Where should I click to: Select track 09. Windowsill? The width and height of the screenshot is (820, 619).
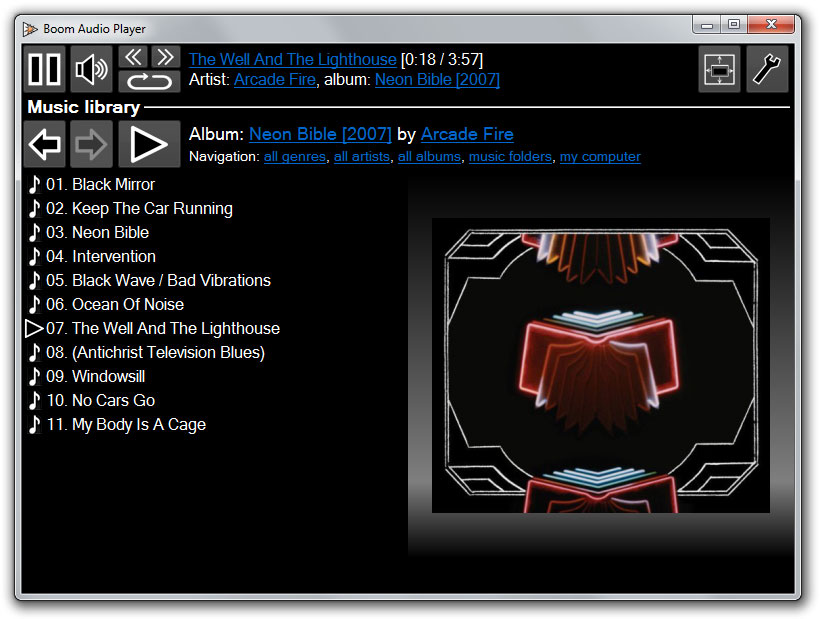96,377
